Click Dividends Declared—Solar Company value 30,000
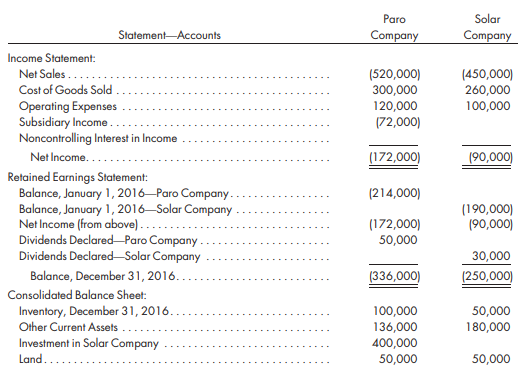528x372 pixels. [491, 256]
